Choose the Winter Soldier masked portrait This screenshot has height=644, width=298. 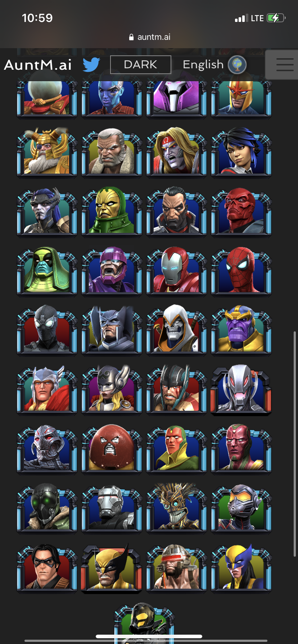[x=47, y=568]
